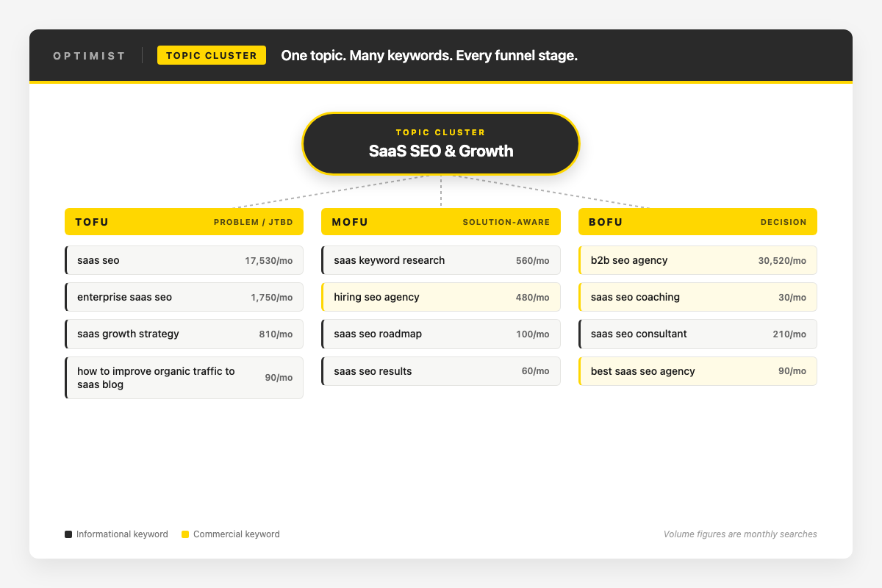Click the 'PROBLEM / JTBD' label
This screenshot has height=588, width=882.
click(253, 222)
